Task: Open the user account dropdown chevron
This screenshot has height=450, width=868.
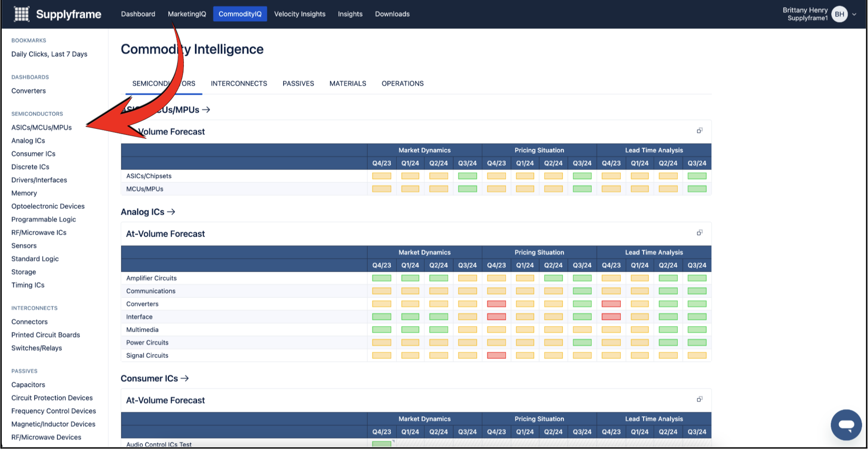Action: [854, 14]
